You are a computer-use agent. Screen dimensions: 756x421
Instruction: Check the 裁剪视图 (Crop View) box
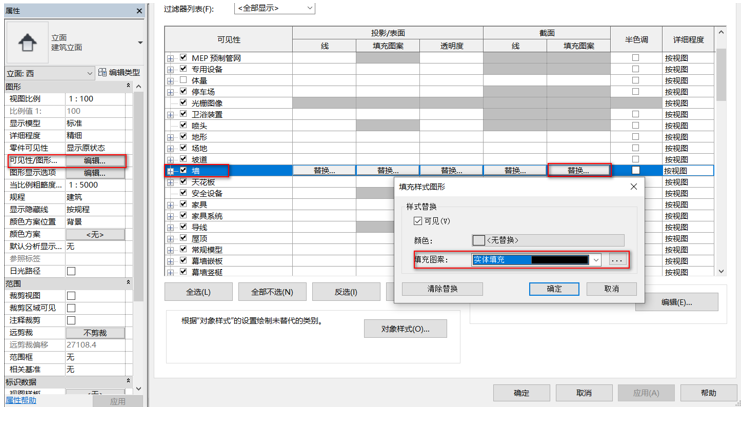pos(71,296)
